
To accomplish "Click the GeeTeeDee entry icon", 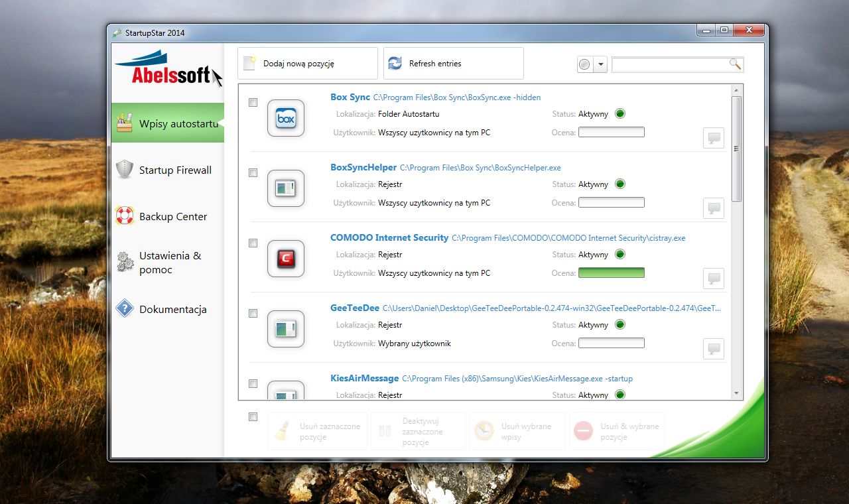I will pos(286,329).
